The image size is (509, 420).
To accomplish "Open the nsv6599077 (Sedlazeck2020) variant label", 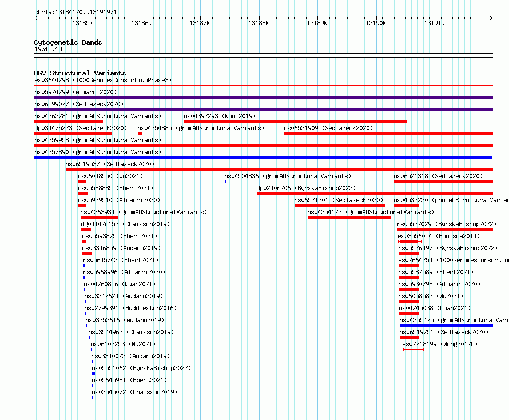I will click(79, 104).
